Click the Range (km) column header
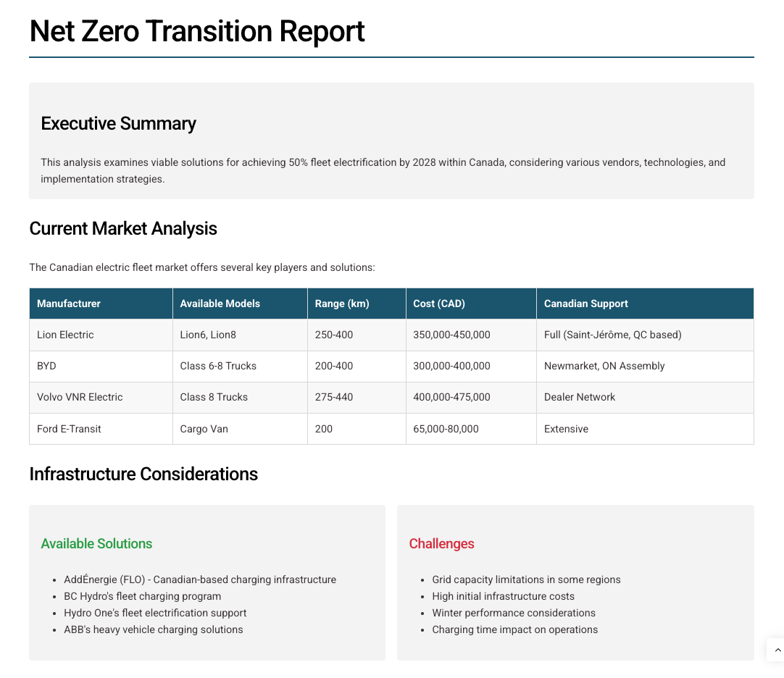This screenshot has width=784, height=678. [356, 304]
